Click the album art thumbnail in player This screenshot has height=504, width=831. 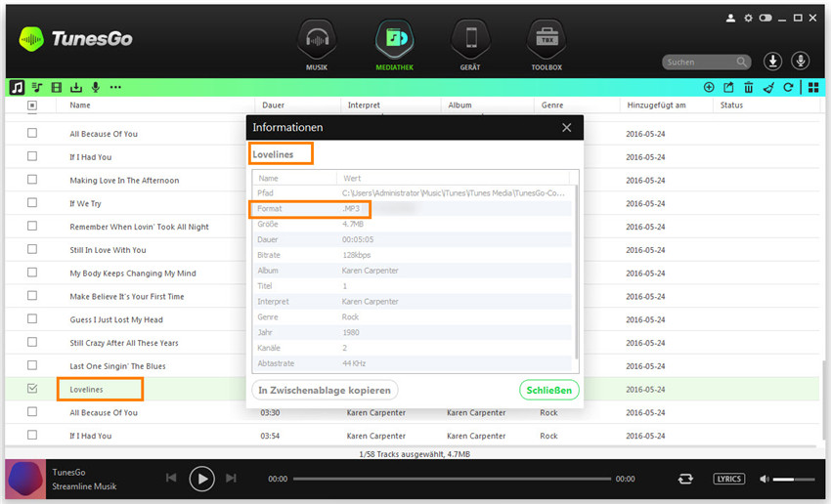tap(25, 480)
